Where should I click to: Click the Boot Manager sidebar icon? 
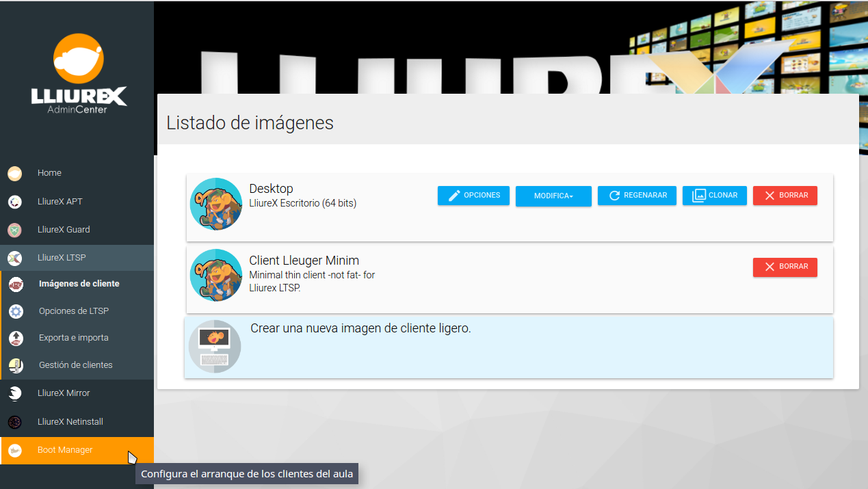pos(14,450)
